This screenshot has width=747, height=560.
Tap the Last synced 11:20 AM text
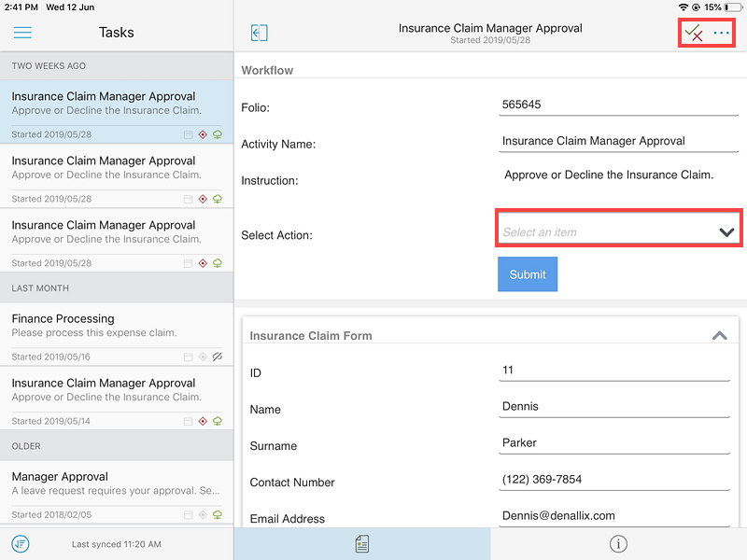tap(116, 544)
